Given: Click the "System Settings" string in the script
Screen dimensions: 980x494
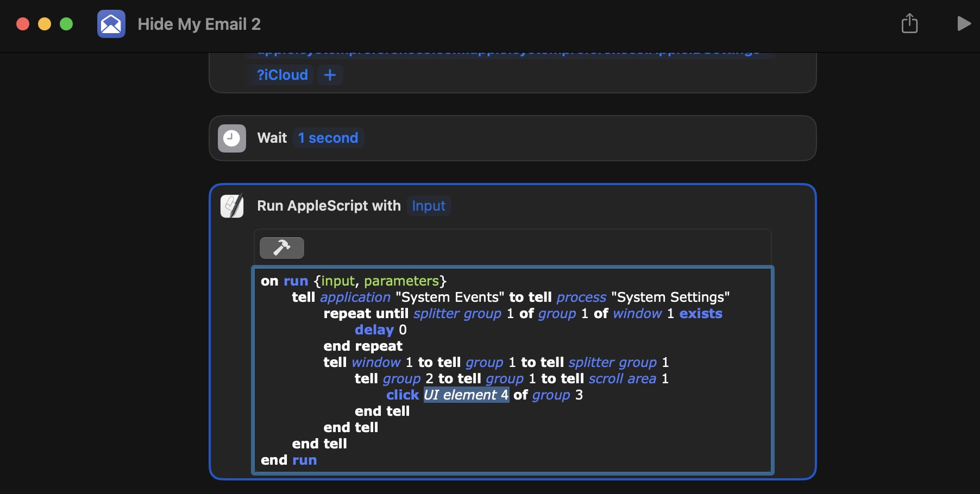Looking at the screenshot, I should (670, 297).
